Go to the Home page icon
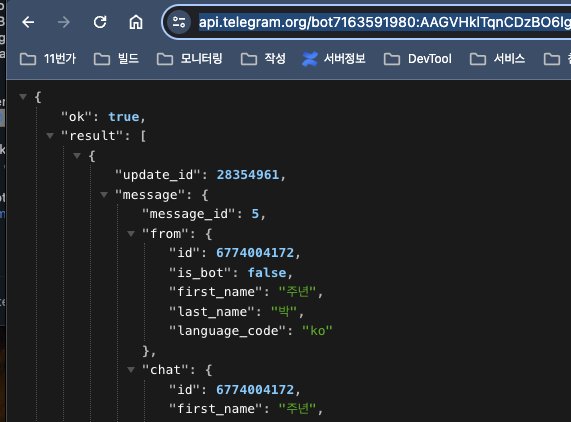Screen dimensions: 571x422 [136, 23]
